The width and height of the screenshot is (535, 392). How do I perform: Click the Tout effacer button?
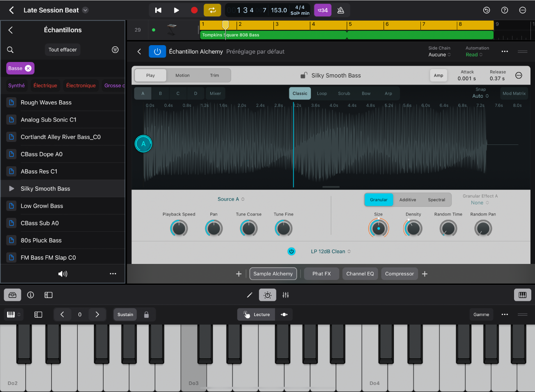tap(62, 50)
